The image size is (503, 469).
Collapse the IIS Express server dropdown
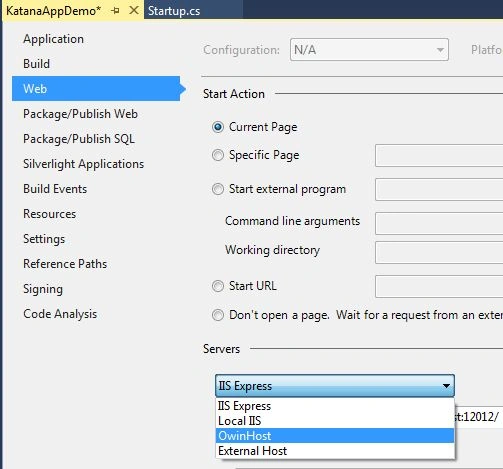point(335,386)
